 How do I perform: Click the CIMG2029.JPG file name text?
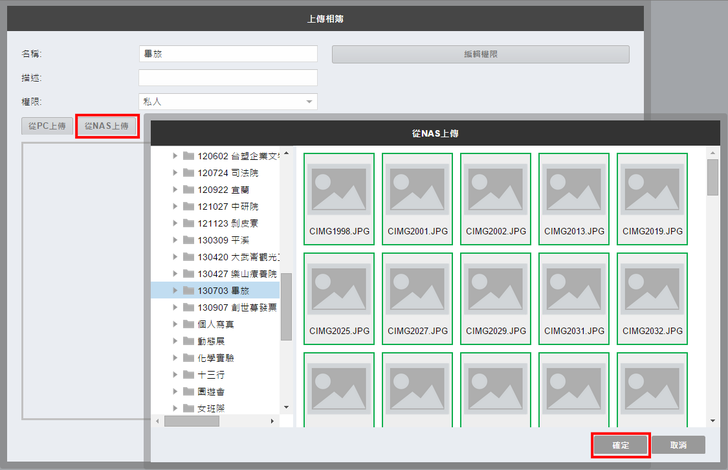point(495,331)
